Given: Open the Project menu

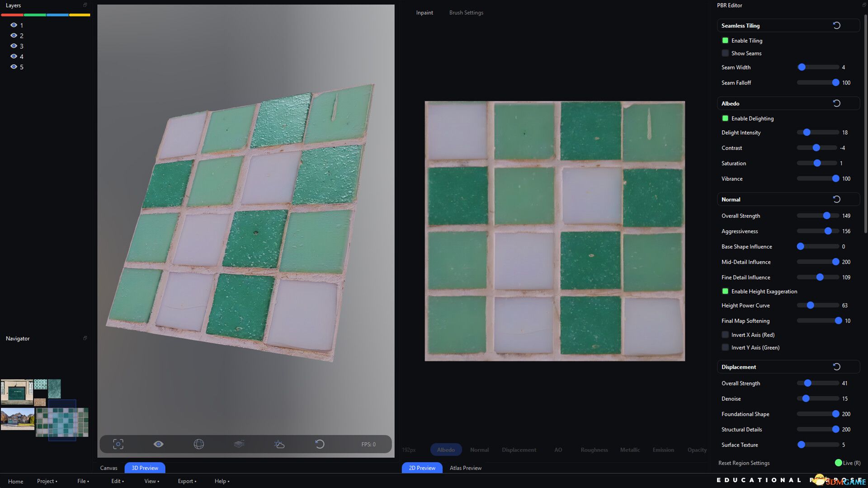Looking at the screenshot, I should point(46,481).
